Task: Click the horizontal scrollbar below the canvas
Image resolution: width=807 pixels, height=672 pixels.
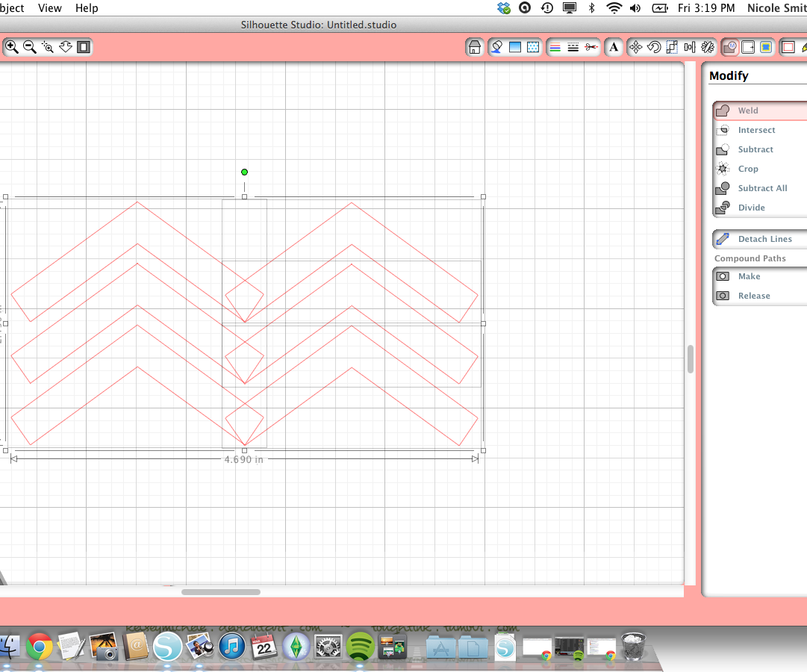Action: (x=220, y=591)
